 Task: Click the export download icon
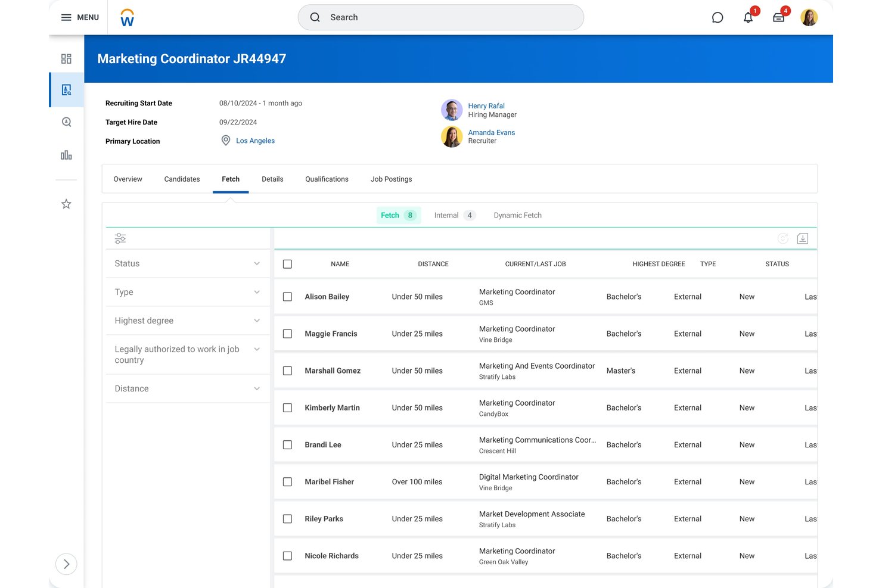pyautogui.click(x=803, y=238)
